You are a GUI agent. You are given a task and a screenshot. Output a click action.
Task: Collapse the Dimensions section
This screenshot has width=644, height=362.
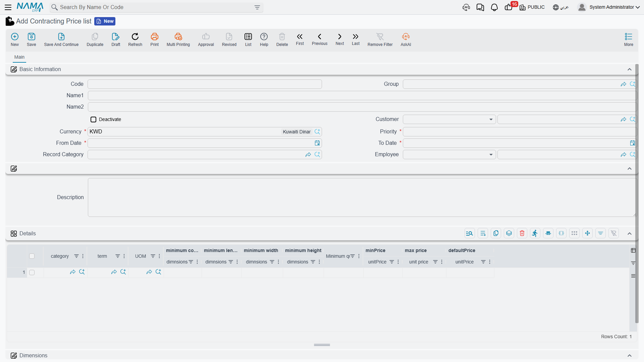(x=629, y=356)
